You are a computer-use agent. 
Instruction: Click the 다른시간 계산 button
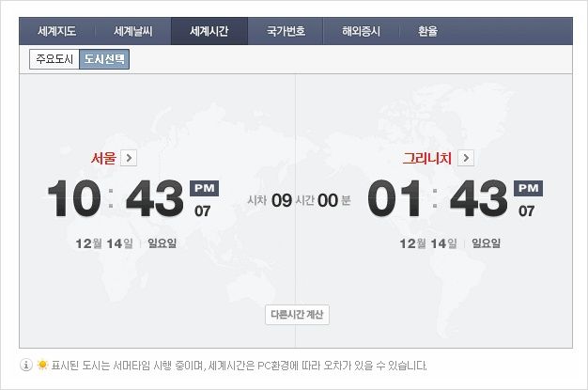click(297, 315)
